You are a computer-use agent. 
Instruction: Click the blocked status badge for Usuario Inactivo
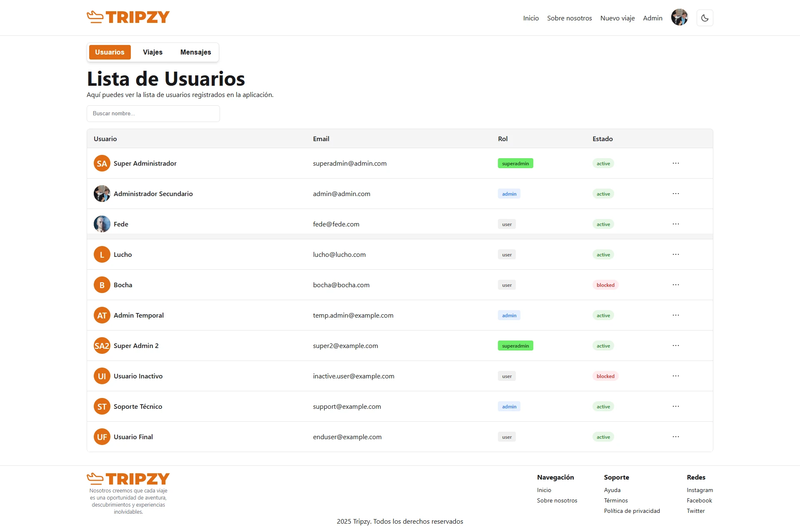click(605, 376)
